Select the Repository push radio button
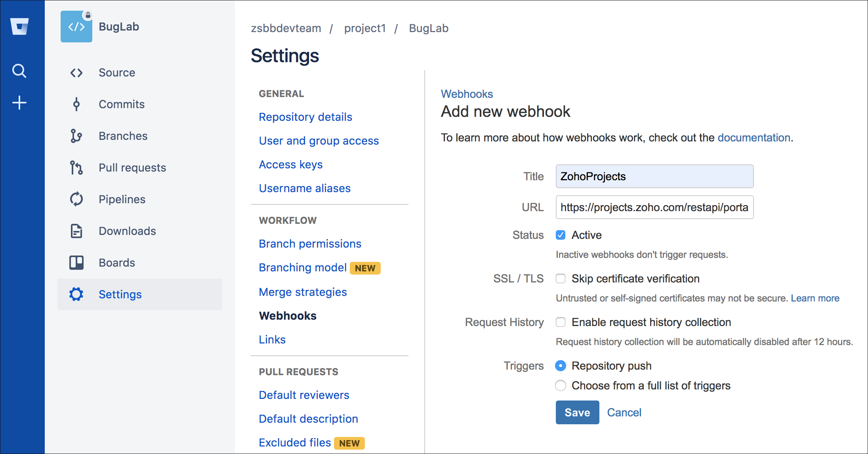 (x=561, y=366)
